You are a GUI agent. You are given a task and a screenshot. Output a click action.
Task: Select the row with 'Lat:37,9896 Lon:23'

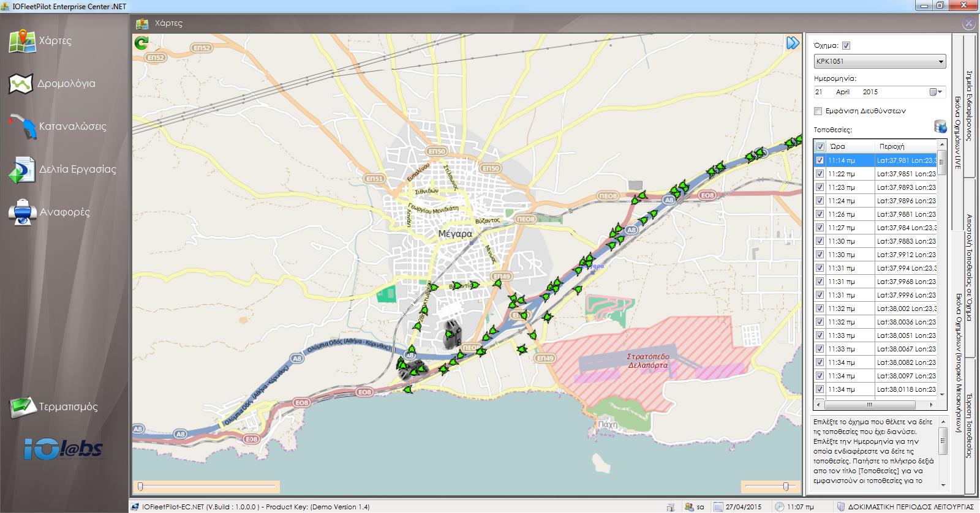tap(875, 201)
